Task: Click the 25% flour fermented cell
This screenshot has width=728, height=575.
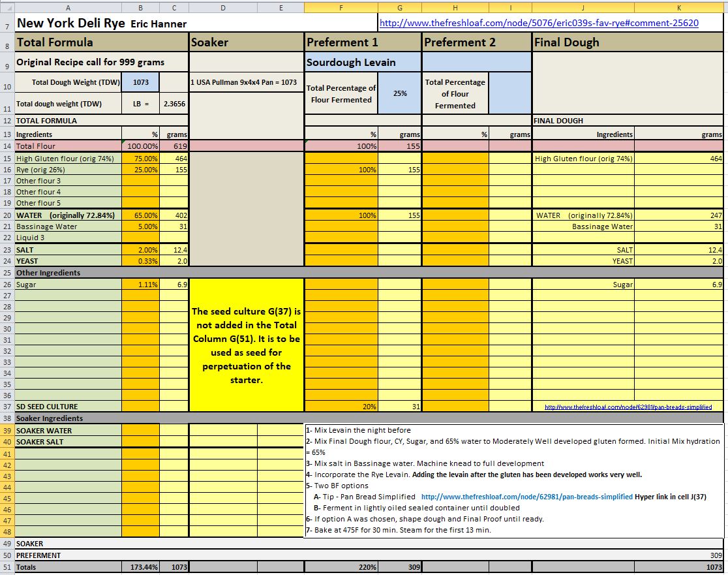Action: (400, 93)
